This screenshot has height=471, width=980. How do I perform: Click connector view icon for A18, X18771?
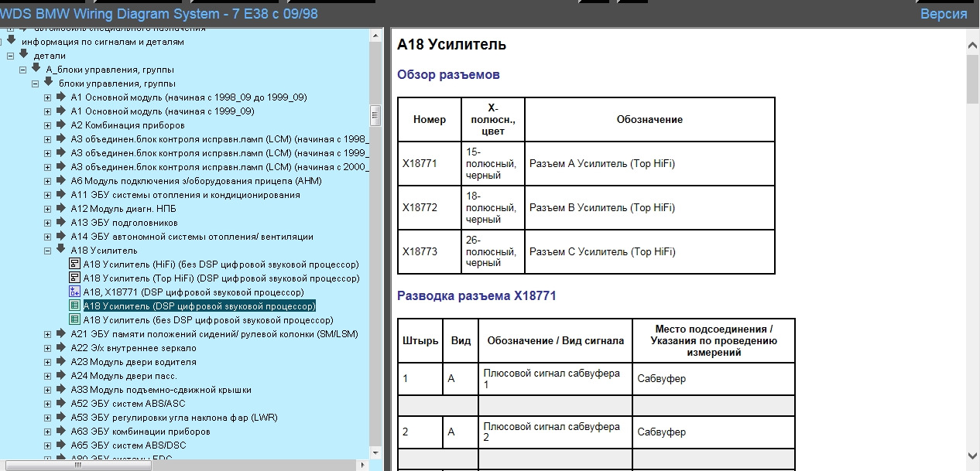point(75,292)
